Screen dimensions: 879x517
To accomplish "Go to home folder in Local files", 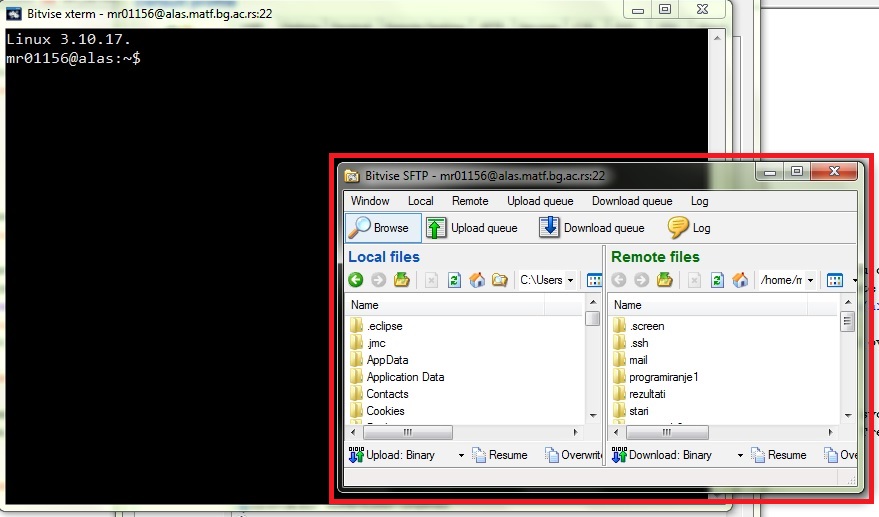I will pos(477,280).
